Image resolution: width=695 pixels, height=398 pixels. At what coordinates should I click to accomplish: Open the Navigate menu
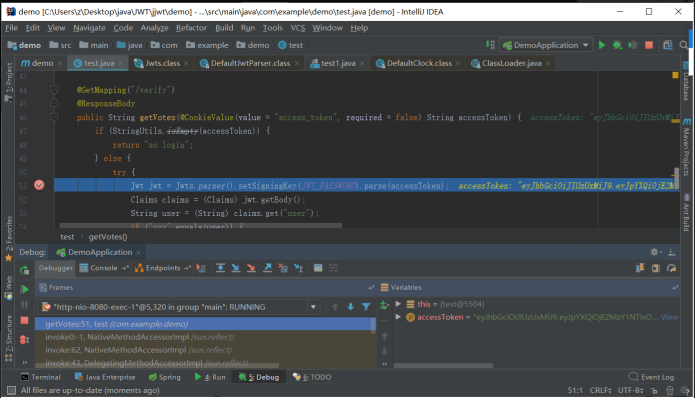[x=89, y=28]
